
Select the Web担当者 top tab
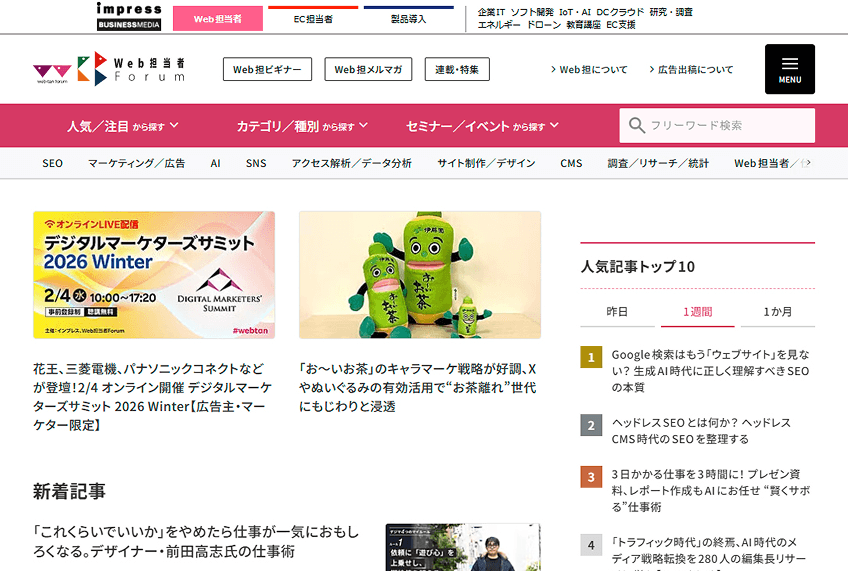point(218,18)
